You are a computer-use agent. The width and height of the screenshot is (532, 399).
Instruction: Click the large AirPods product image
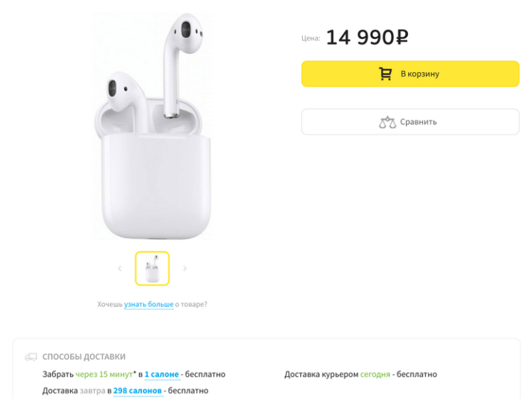tap(153, 126)
